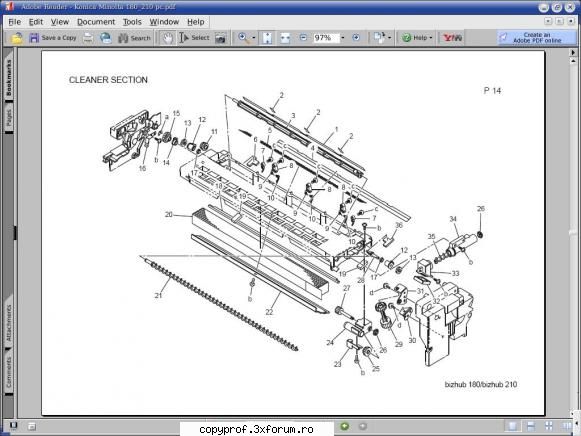Open the Document menu
This screenshot has width=581, height=436.
pos(96,22)
